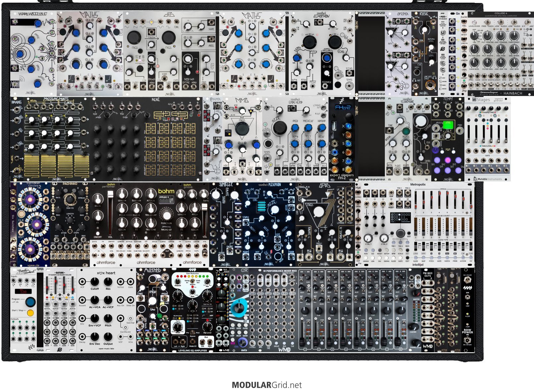Screen dimensions: 534x392
Task: Select the QPAS filter module
Action: coord(325,224)
